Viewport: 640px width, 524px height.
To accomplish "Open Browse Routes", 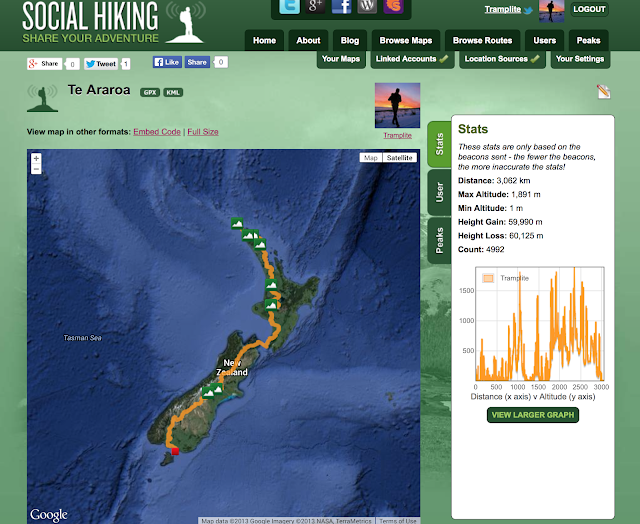I will (482, 40).
